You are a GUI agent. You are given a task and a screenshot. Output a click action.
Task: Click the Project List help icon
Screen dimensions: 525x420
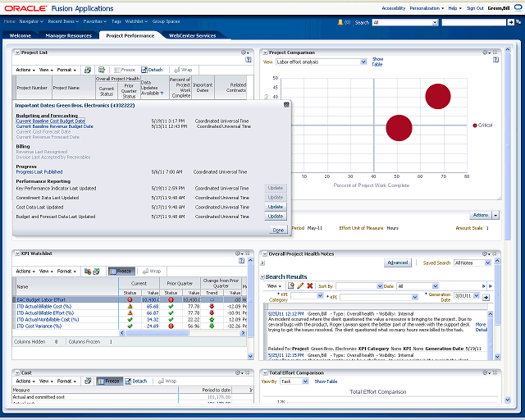tap(251, 60)
